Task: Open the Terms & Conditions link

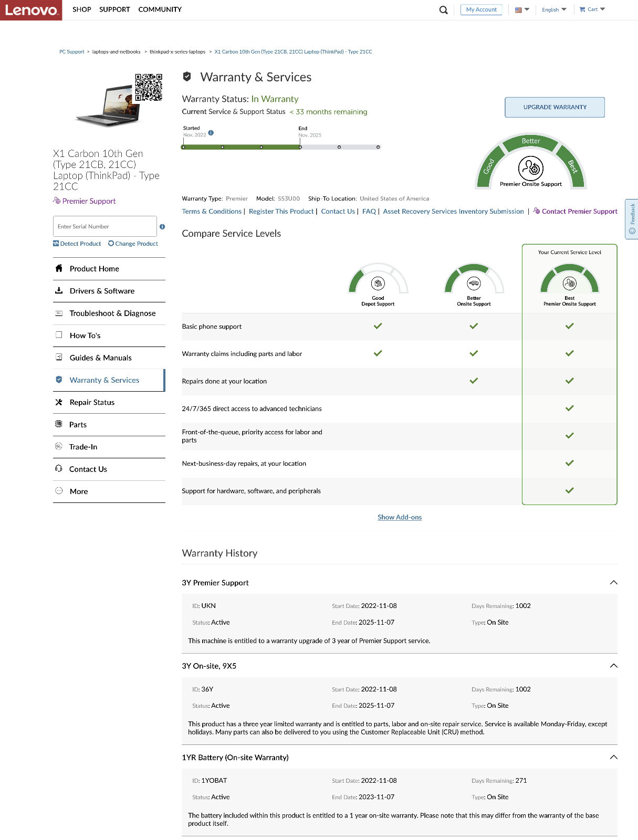Action: [212, 211]
